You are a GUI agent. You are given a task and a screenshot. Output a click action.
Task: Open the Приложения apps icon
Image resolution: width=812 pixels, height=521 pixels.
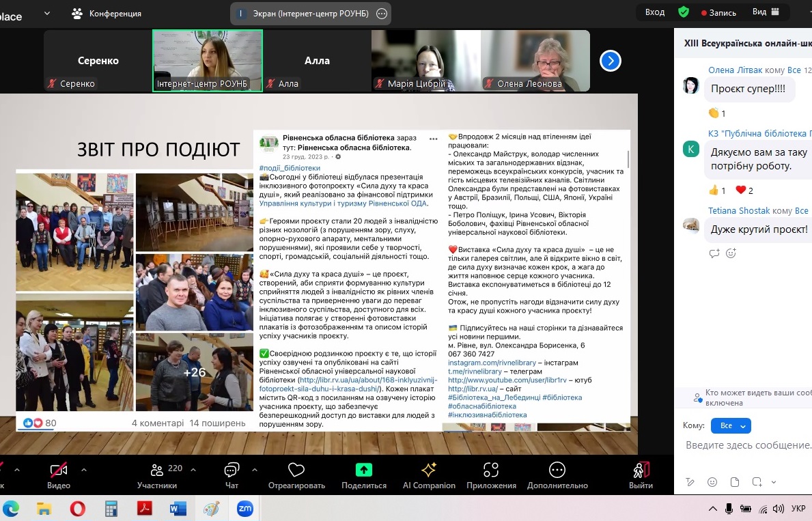click(x=491, y=470)
